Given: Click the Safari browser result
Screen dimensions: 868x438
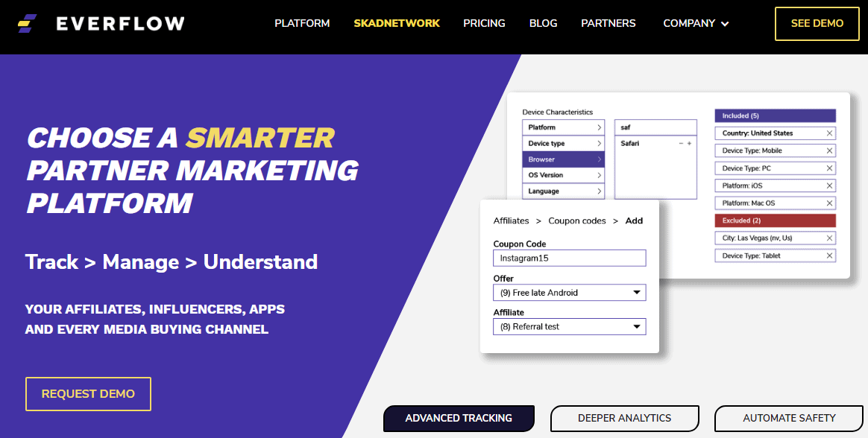Looking at the screenshot, I should 630,143.
